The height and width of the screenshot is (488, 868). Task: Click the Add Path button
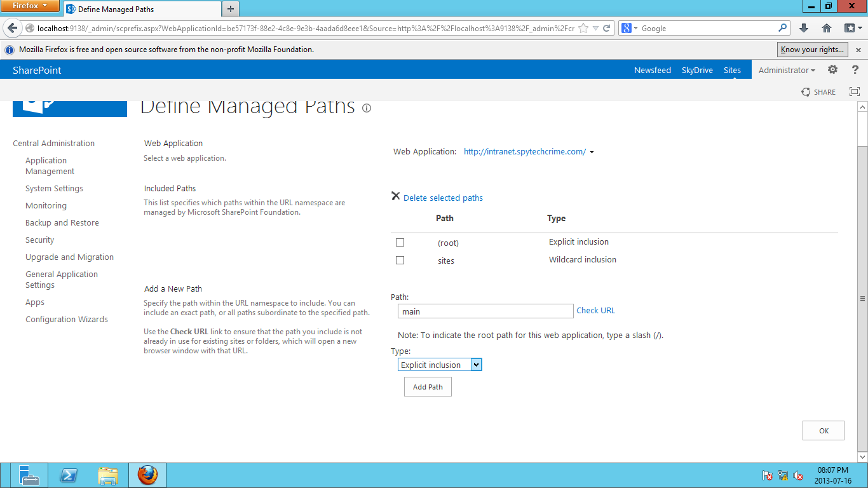428,387
